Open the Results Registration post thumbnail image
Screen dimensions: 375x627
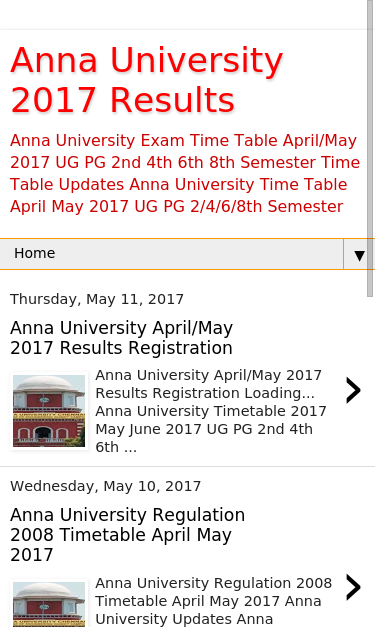click(x=49, y=411)
